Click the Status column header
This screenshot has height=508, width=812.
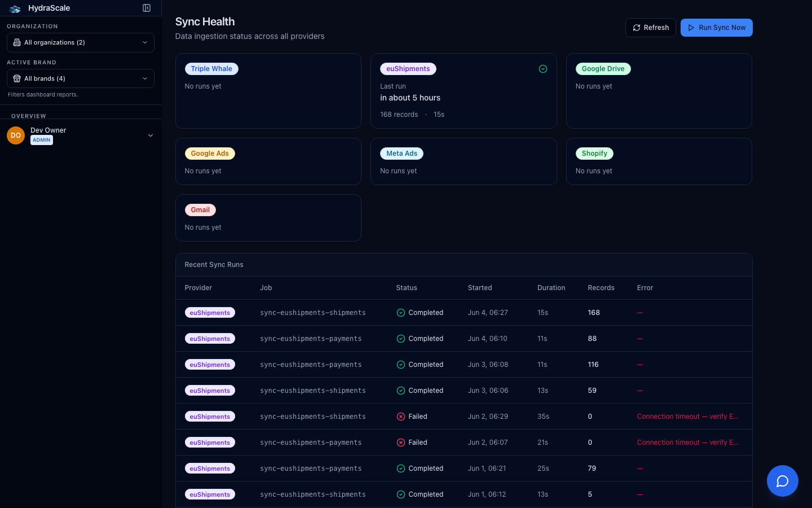[x=407, y=288]
